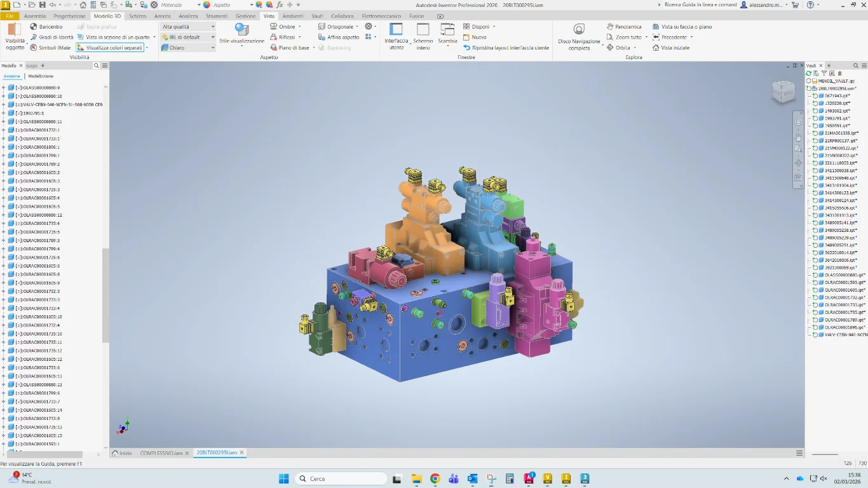Open the Alta qualità dropdown

coord(187,27)
